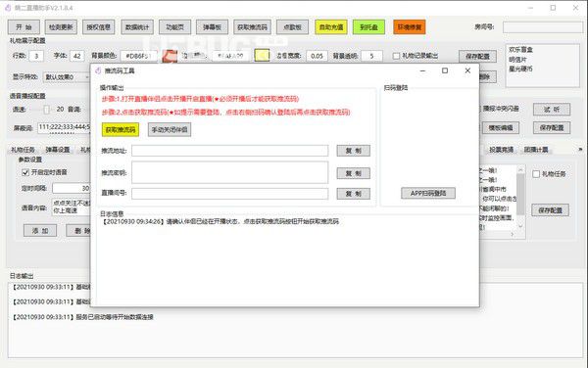
Task: Toggle the 礼物记录输出 checkbox
Action: (x=396, y=56)
